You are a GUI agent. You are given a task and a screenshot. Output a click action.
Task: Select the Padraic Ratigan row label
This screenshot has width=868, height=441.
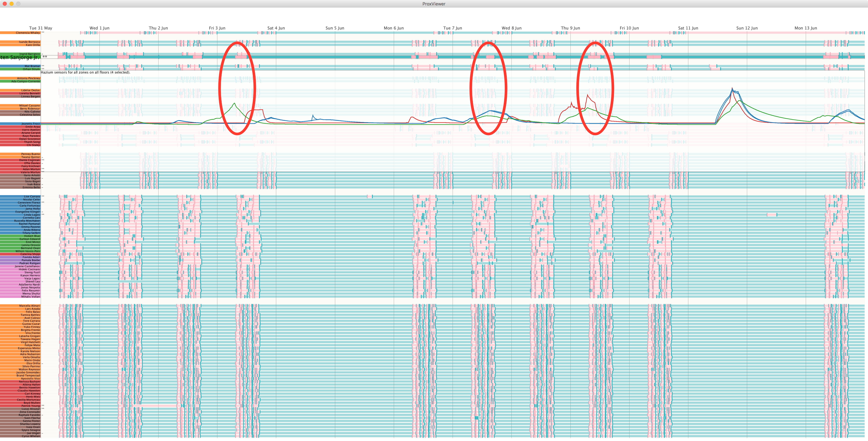pyautogui.click(x=20, y=263)
